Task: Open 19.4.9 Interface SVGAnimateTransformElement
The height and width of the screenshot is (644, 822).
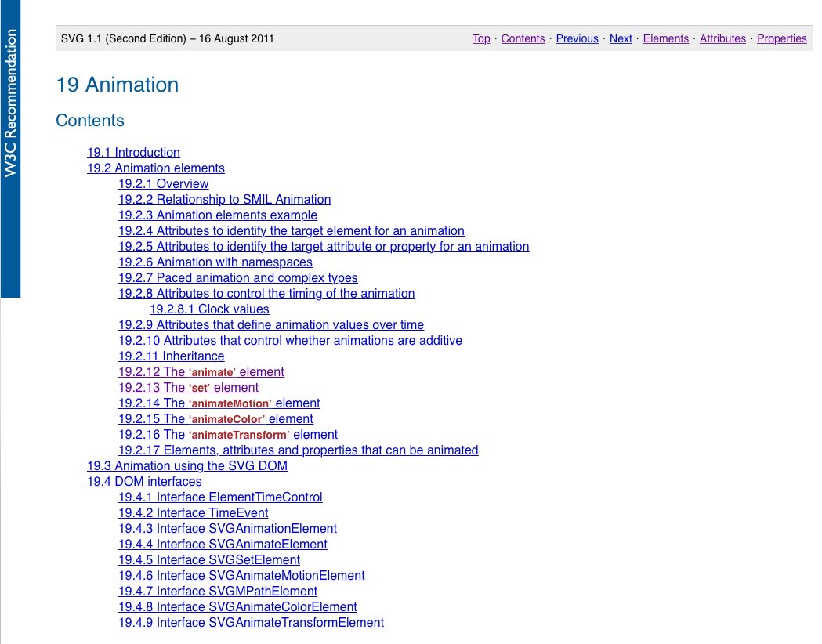Action: pos(251,623)
